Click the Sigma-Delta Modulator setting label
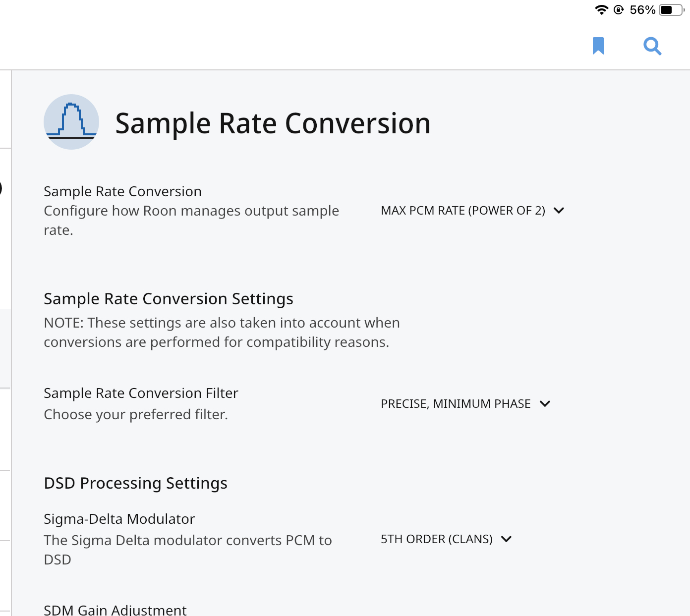690x616 pixels. point(119,519)
